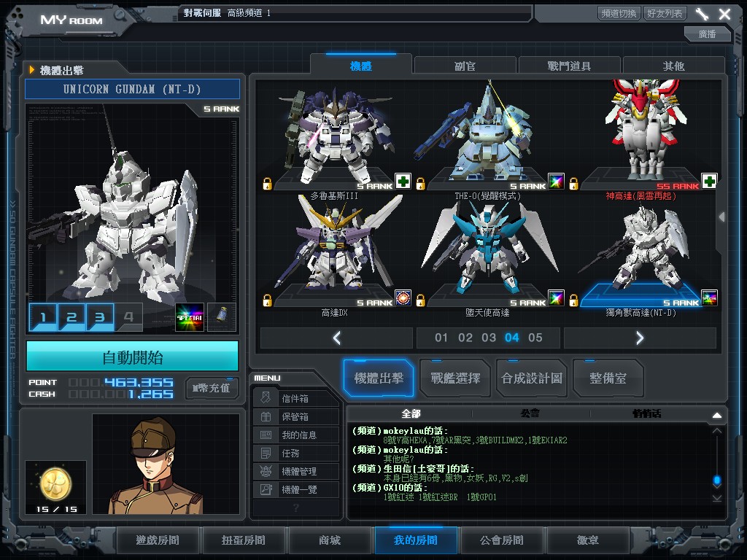This screenshot has width=747, height=560.
Task: Select unit slot 4
Action: (128, 317)
